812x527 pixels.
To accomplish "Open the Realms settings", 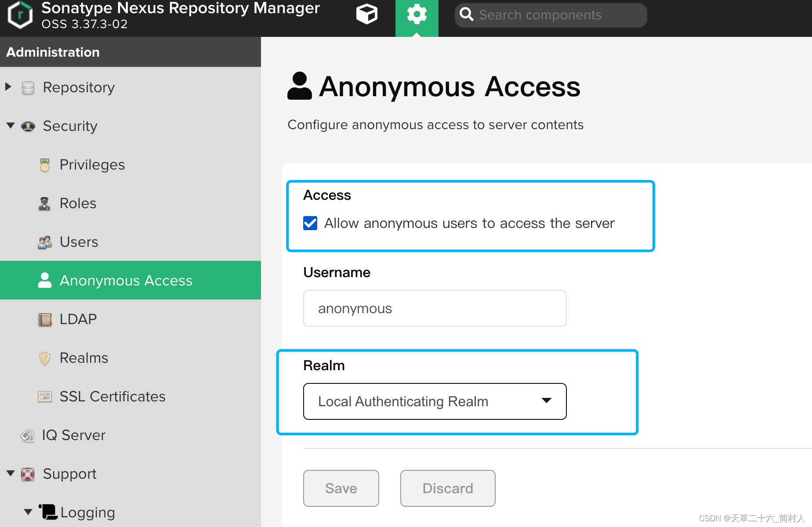I will pyautogui.click(x=83, y=357).
